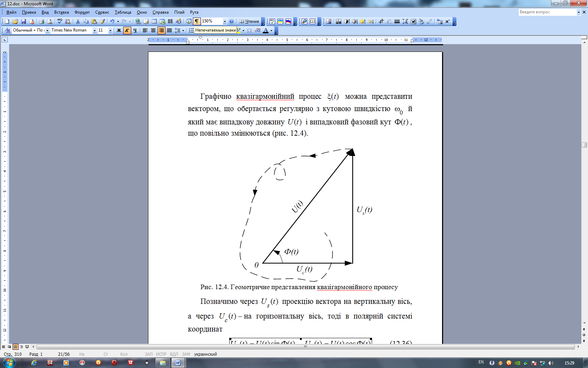Image resolution: width=588 pixels, height=368 pixels.
Task: Align text to the right
Action: coord(161,30)
